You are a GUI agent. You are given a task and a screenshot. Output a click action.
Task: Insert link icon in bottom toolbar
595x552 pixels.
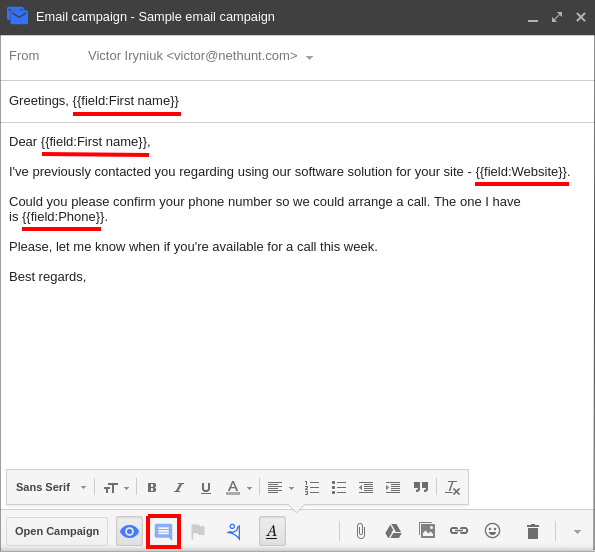pyautogui.click(x=459, y=530)
